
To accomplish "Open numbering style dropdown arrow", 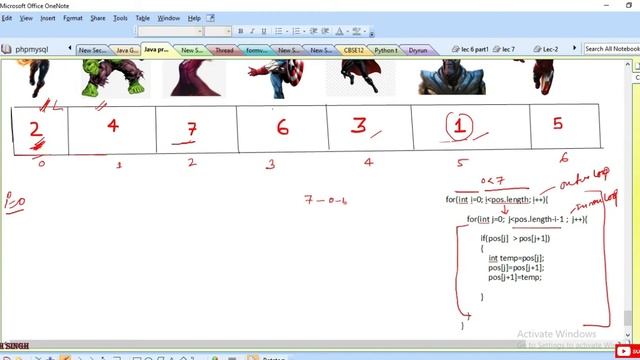I will 304,31.
